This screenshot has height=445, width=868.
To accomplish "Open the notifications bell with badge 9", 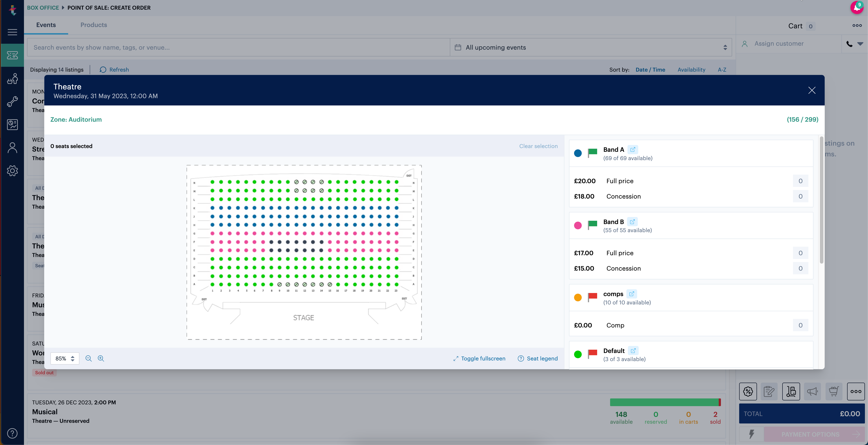I will click(857, 7).
